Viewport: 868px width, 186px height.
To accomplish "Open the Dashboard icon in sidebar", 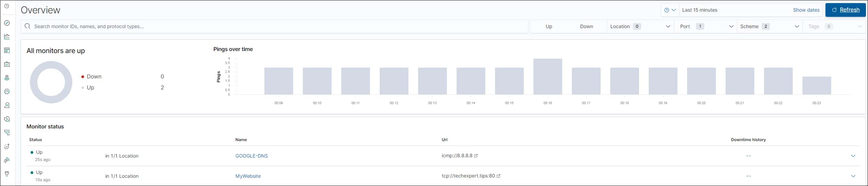I will pos(7,50).
